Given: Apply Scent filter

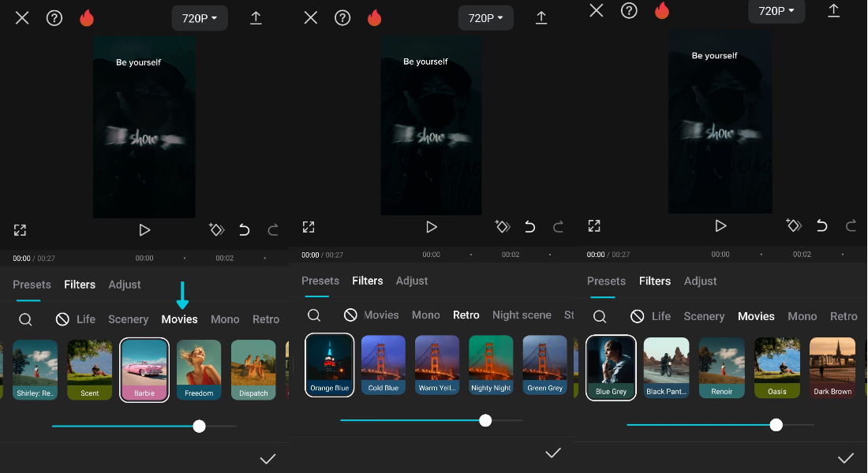Looking at the screenshot, I should [90, 370].
